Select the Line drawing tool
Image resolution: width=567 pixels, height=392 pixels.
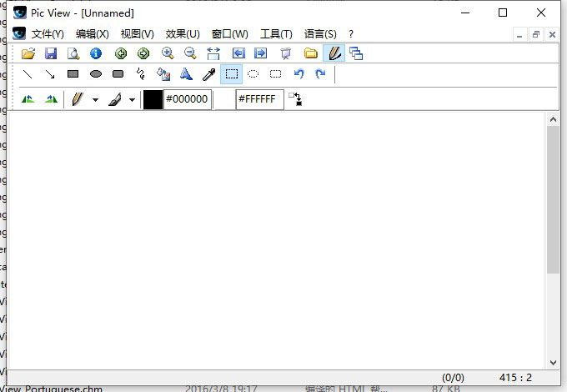pos(28,74)
